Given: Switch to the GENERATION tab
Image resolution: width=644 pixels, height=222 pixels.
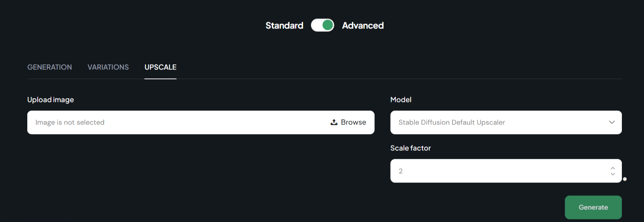Looking at the screenshot, I should click(x=49, y=67).
